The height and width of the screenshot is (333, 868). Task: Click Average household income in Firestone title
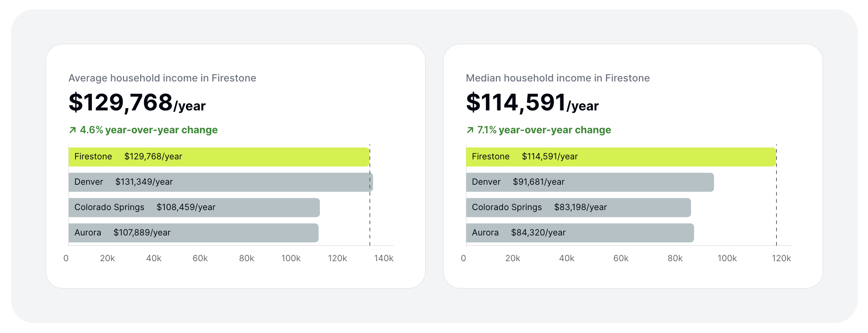pyautogui.click(x=162, y=78)
